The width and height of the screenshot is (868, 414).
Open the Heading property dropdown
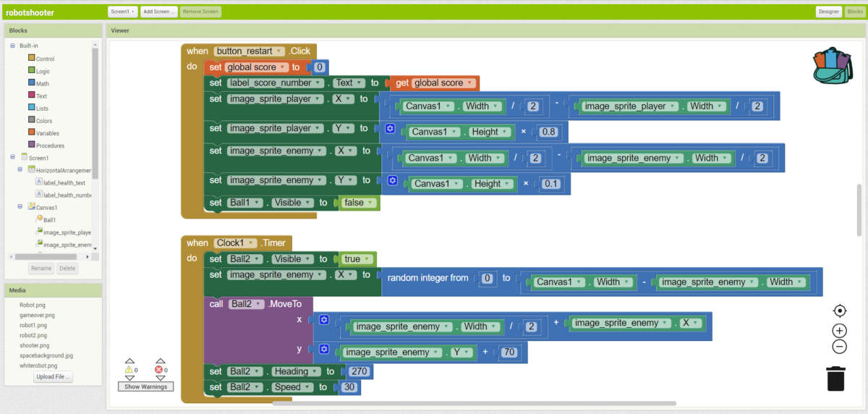click(297, 371)
